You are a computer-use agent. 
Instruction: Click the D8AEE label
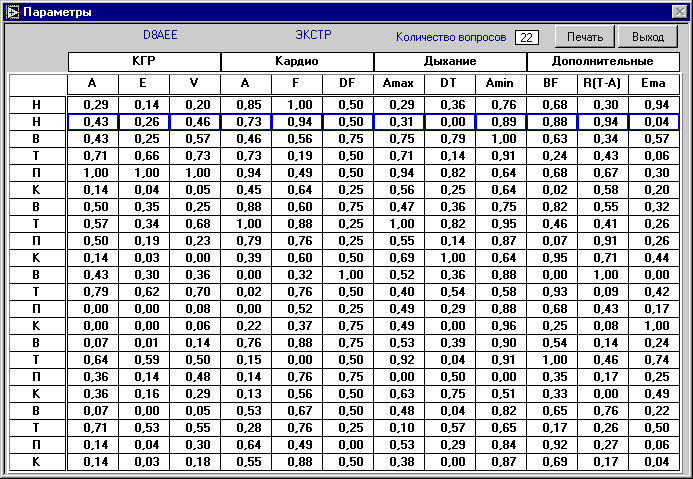coord(160,35)
